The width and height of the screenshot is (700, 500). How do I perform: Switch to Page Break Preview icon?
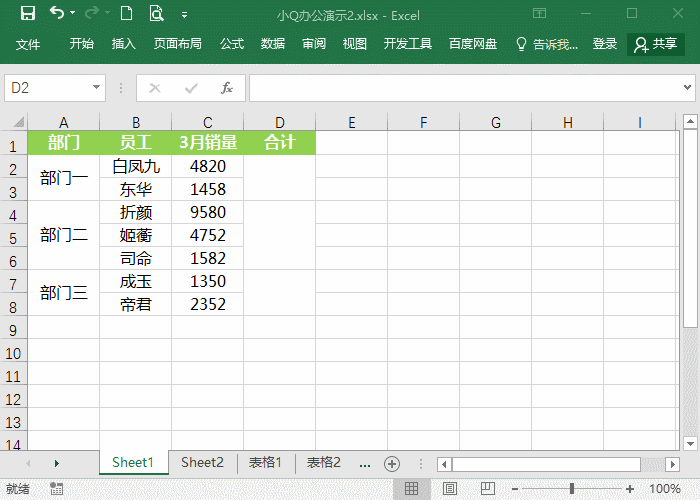(x=488, y=489)
